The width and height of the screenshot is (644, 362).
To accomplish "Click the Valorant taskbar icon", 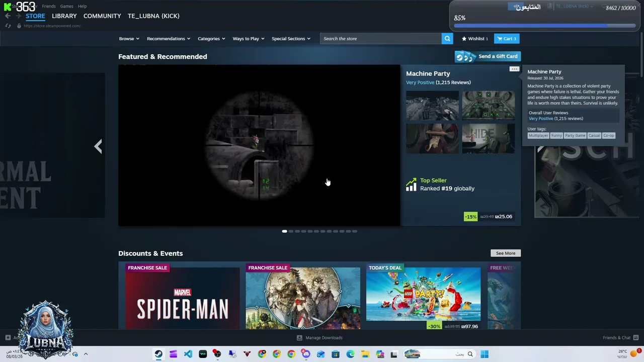I will pyautogui.click(x=247, y=354).
